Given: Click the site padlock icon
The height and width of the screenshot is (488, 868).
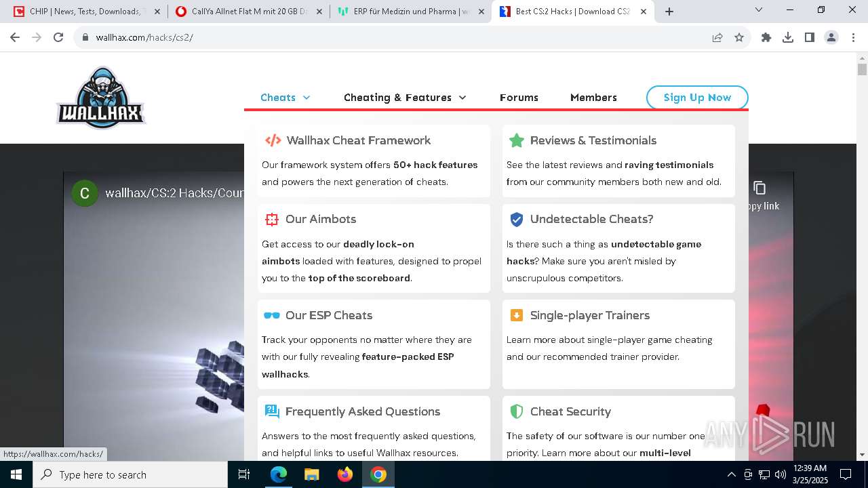Looking at the screenshot, I should pos(85,37).
